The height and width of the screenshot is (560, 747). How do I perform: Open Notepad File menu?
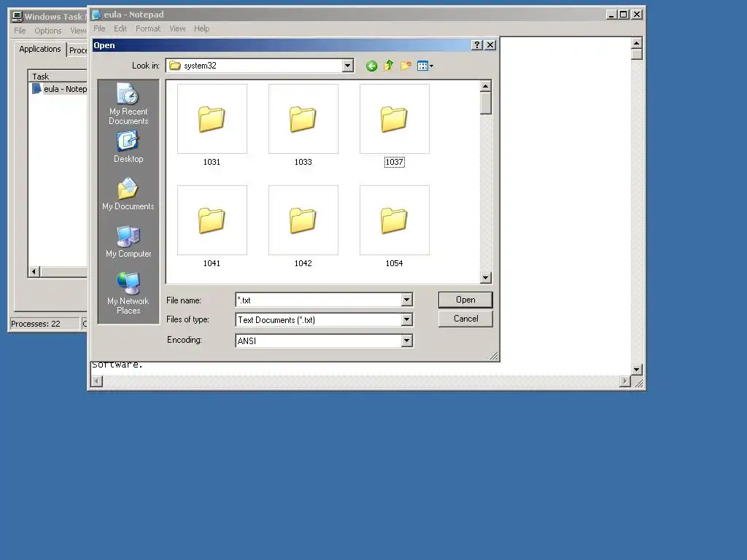tap(99, 28)
